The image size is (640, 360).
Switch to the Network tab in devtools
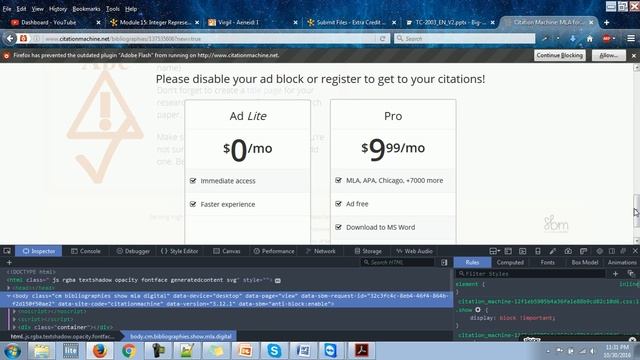point(320,251)
